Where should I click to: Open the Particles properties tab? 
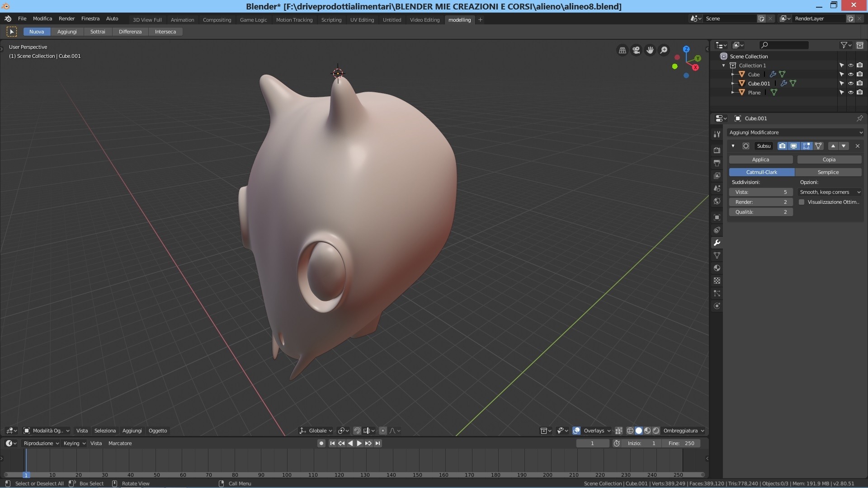717,293
